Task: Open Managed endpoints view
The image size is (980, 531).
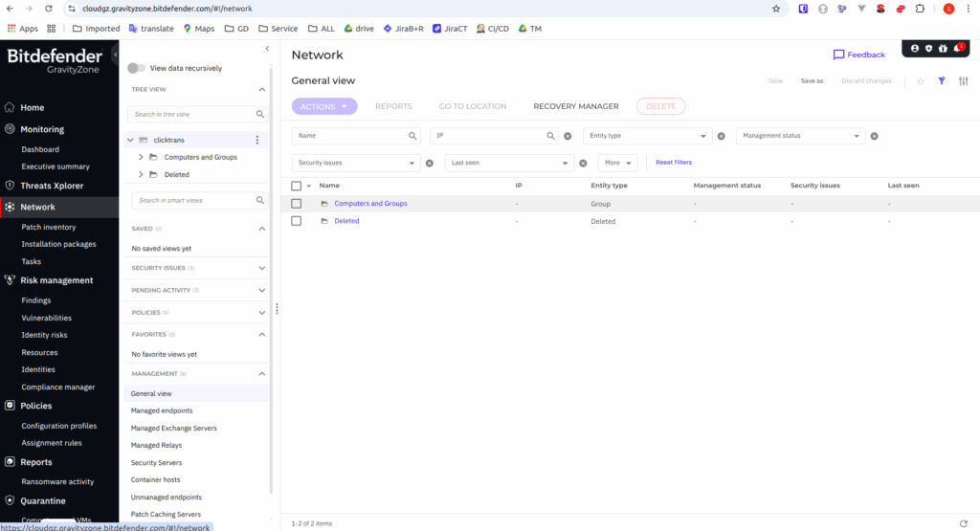Action: (x=161, y=410)
